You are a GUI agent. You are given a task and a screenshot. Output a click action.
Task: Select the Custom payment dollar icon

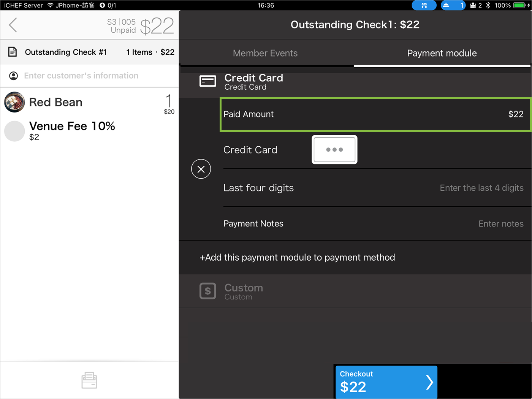[208, 291]
